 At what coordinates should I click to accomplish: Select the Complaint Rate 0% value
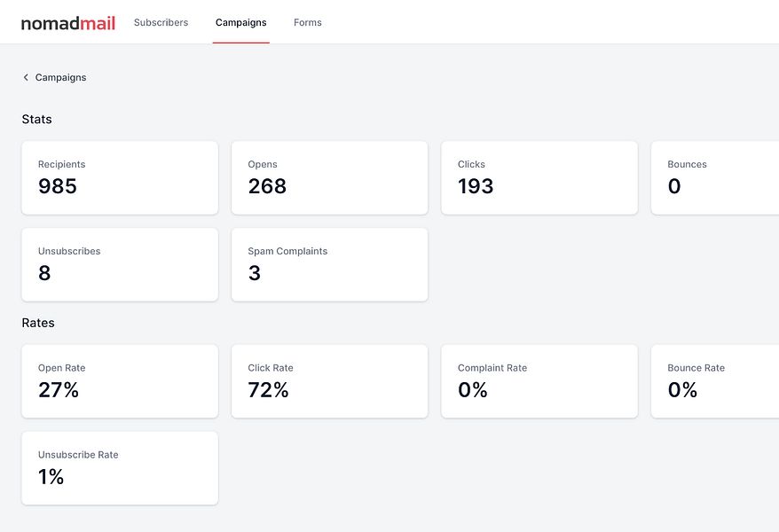click(x=473, y=390)
